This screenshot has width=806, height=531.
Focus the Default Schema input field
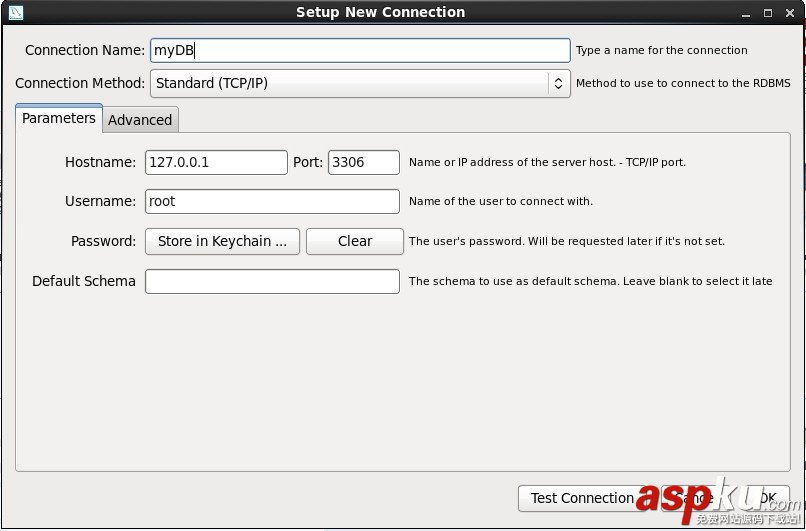pyautogui.click(x=272, y=282)
